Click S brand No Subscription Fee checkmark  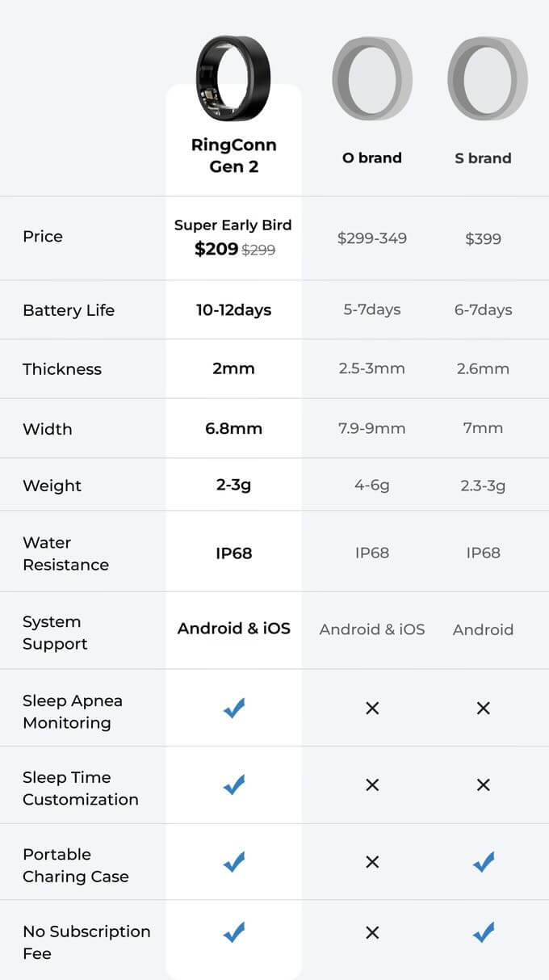click(x=483, y=933)
